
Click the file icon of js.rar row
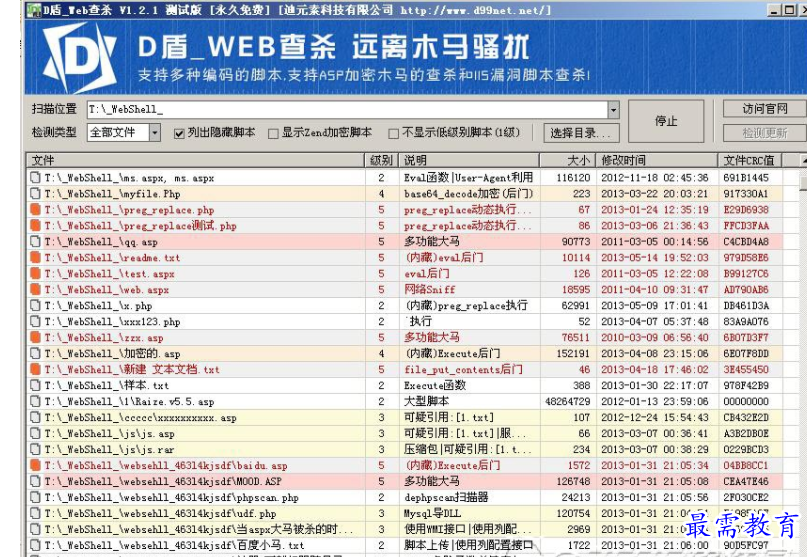[35, 449]
